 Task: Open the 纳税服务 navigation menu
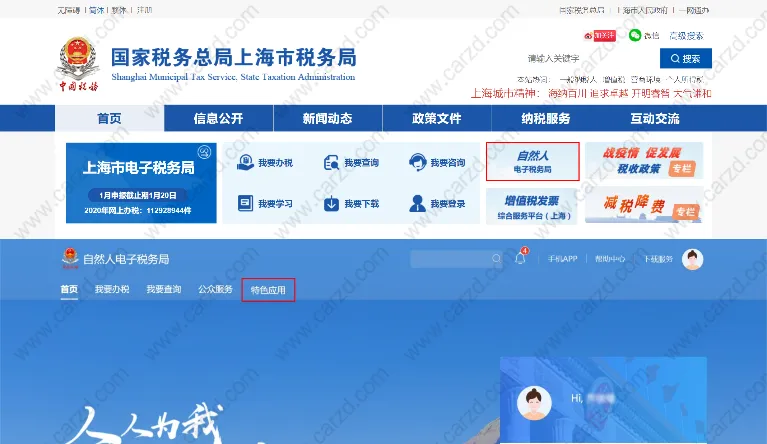point(545,118)
